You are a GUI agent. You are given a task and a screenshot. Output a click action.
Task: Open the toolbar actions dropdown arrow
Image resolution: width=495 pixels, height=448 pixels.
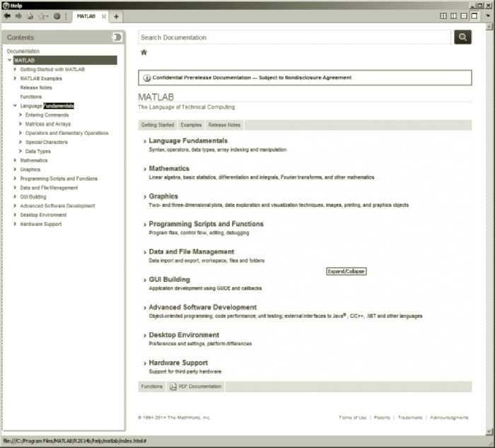(488, 16)
